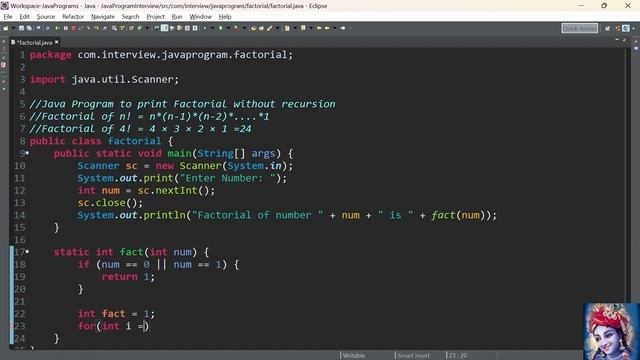
Task: Open the Source menu
Action: [x=46, y=17]
